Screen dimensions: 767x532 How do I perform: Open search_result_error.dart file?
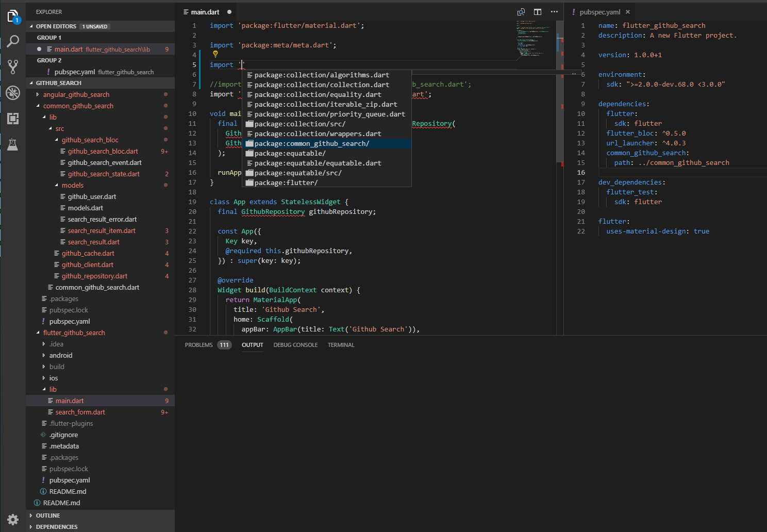click(x=102, y=219)
